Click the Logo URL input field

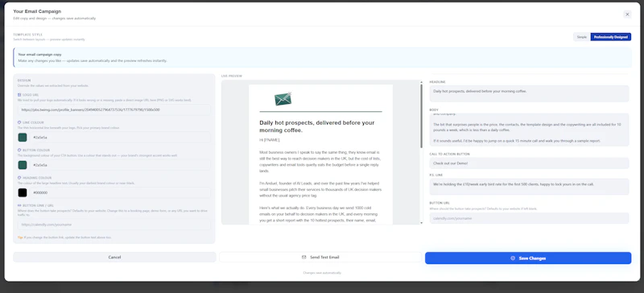114,109
